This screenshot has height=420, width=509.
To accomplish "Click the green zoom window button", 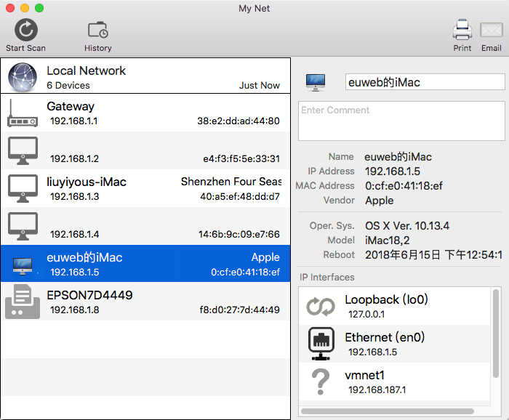I will click(x=39, y=8).
